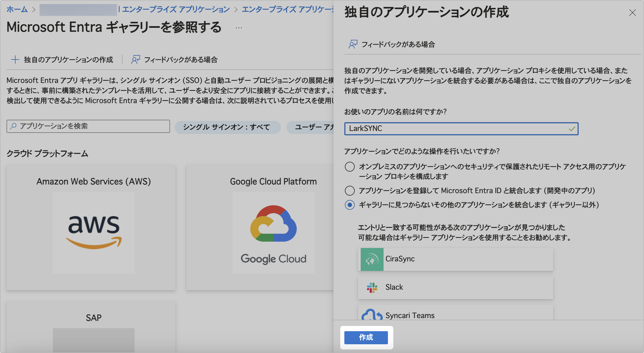Click the 作成 button
Screen dimensions: 644x353
(x=366, y=337)
